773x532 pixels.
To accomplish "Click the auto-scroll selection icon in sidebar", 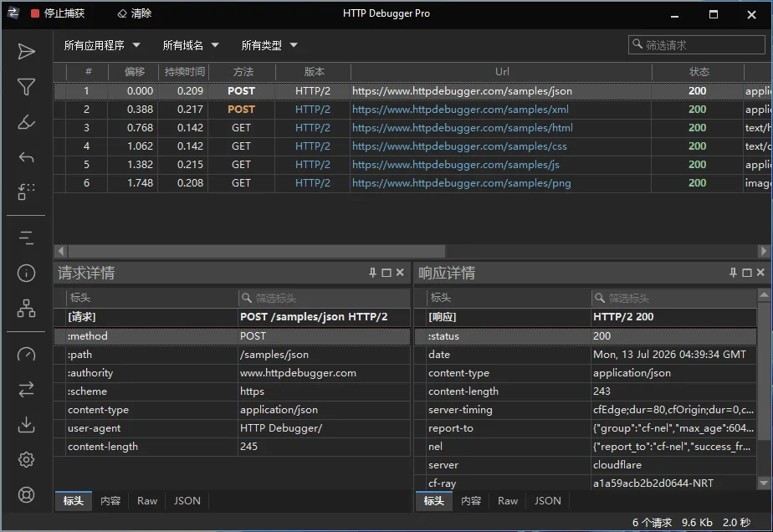I will tap(26, 192).
